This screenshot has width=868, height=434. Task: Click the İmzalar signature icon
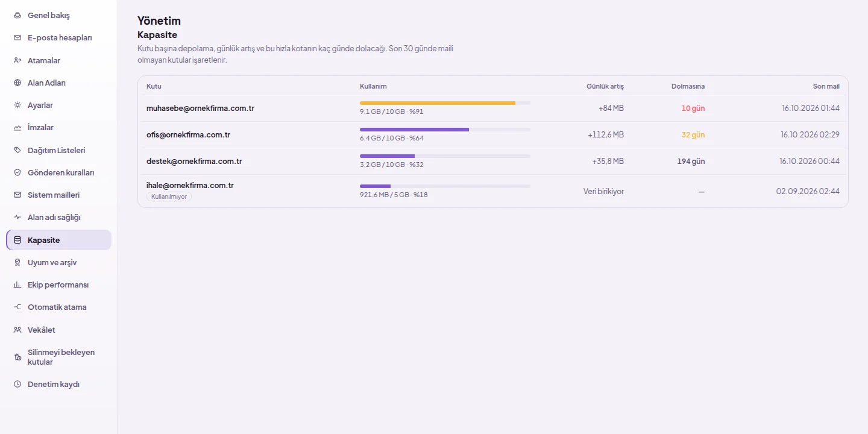coord(17,127)
